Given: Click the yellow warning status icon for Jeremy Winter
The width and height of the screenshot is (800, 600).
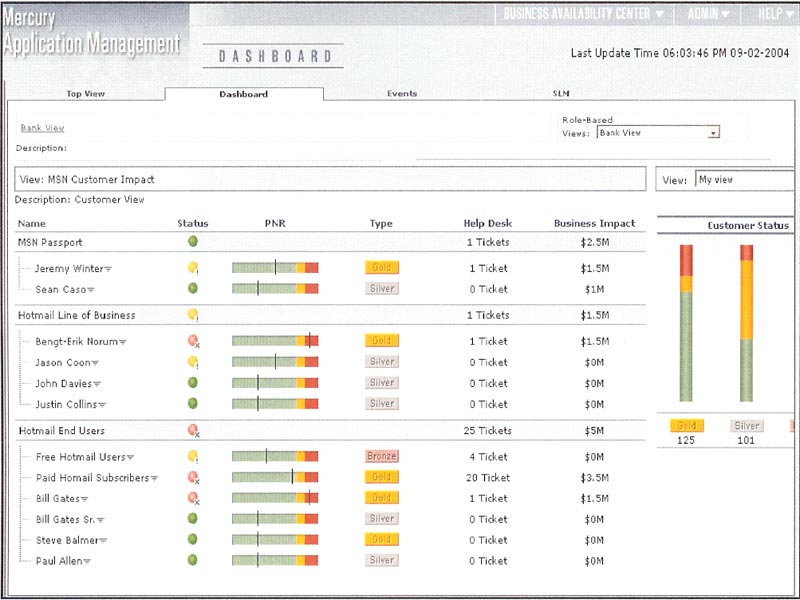Looking at the screenshot, I should (193, 267).
